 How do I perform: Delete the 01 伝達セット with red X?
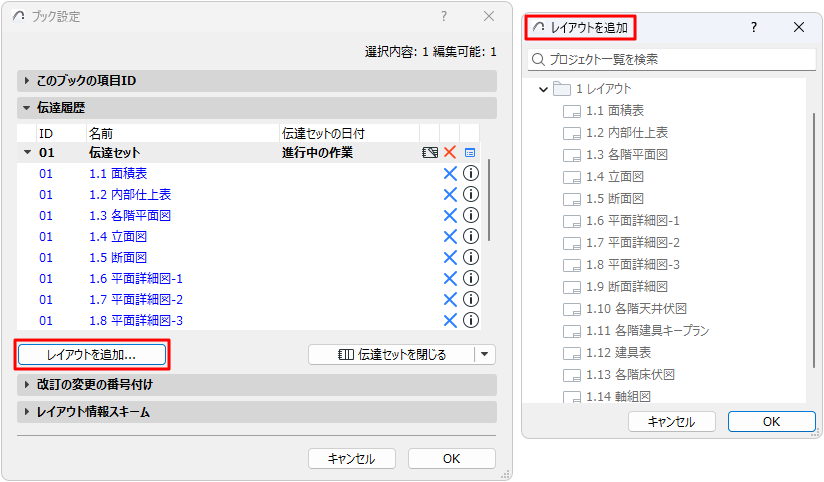tap(450, 152)
